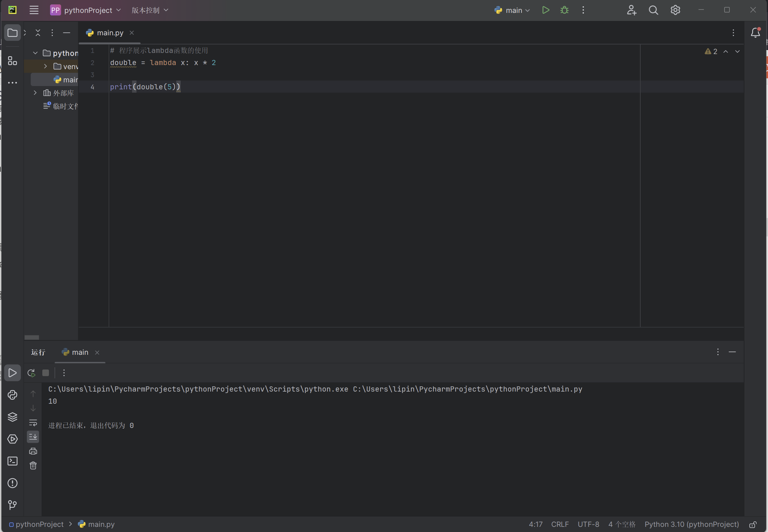Open the Git version control tool window
The width and height of the screenshot is (768, 532).
click(13, 505)
